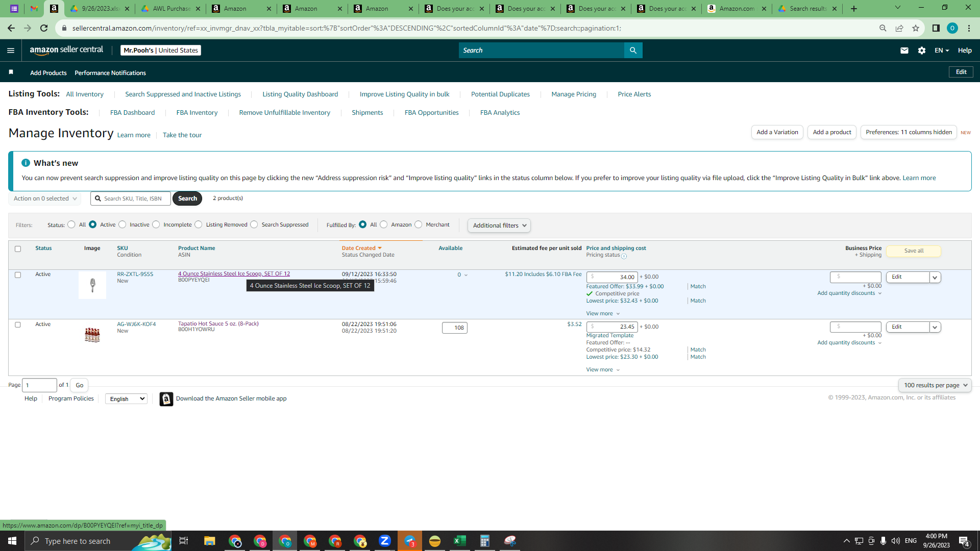Open the mail messages icon

pyautogui.click(x=904, y=50)
